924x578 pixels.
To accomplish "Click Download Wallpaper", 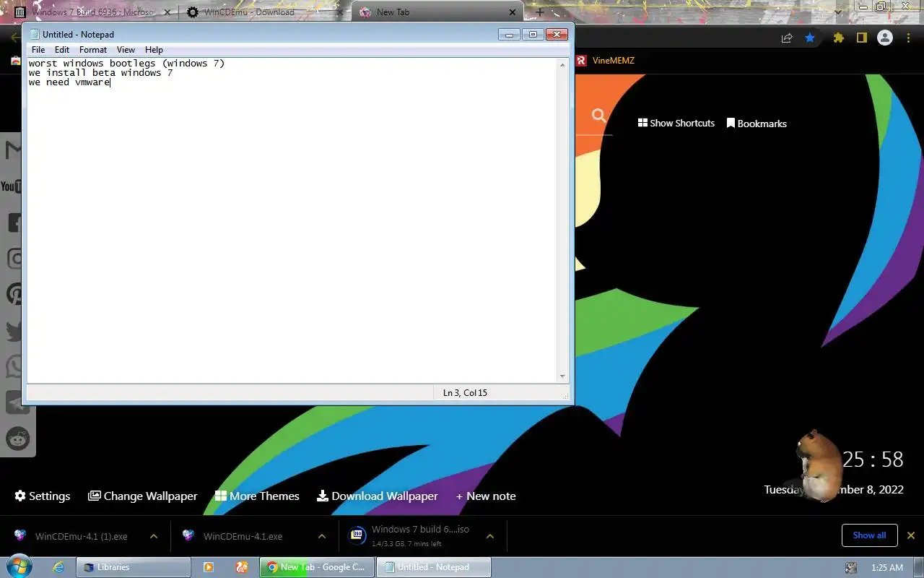I will 378,496.
